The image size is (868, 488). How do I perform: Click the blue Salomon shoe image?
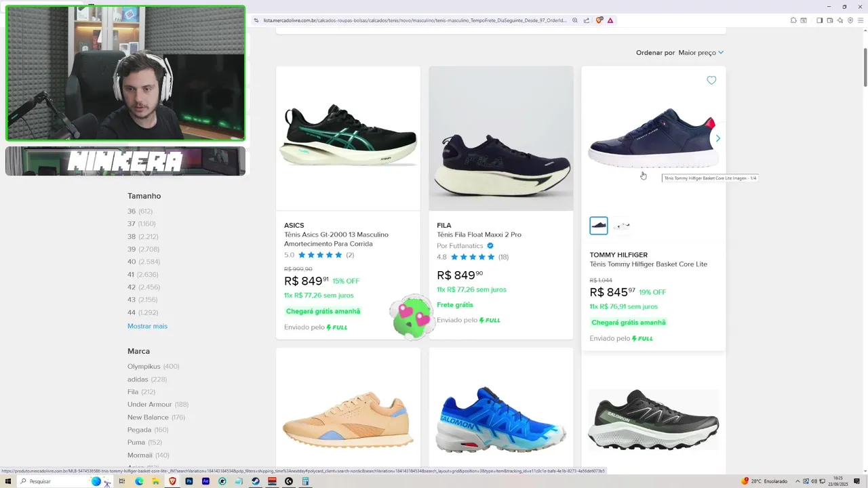tap(501, 420)
